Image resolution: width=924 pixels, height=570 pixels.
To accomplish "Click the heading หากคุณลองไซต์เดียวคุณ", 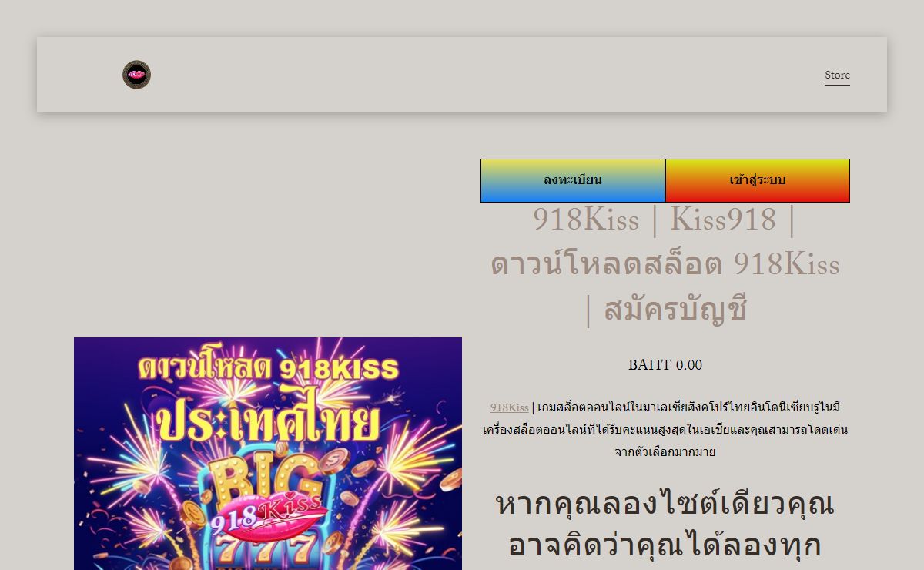I will 665,525.
